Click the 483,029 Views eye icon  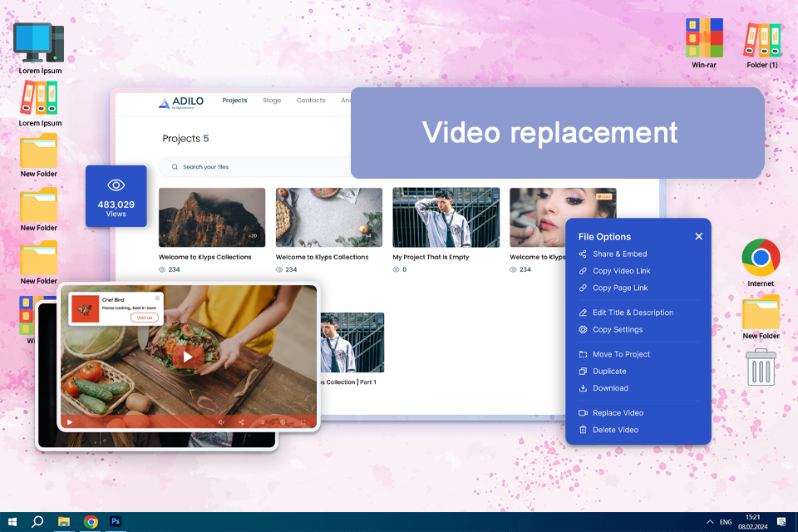pyautogui.click(x=116, y=185)
